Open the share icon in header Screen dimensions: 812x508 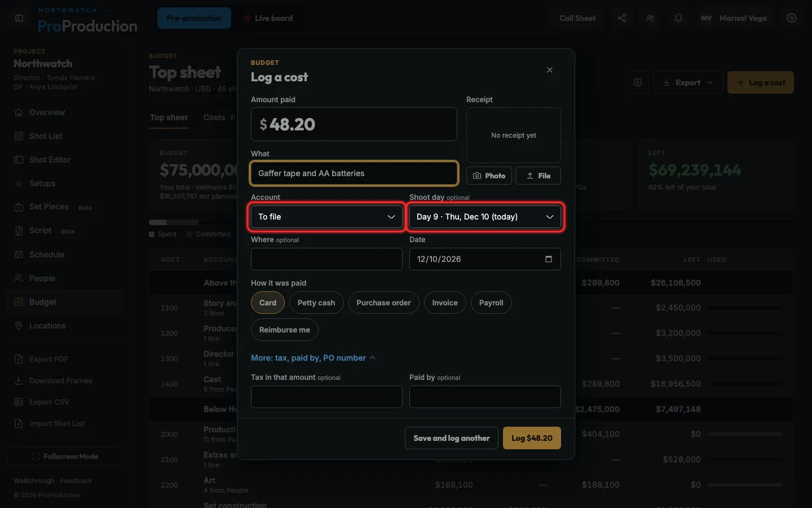(622, 18)
